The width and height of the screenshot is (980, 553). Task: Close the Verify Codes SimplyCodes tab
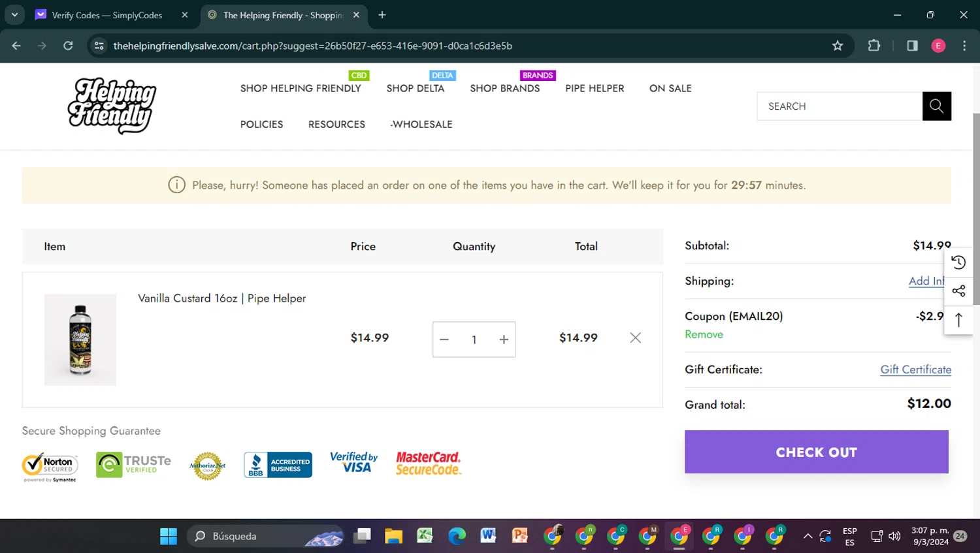coord(185,15)
